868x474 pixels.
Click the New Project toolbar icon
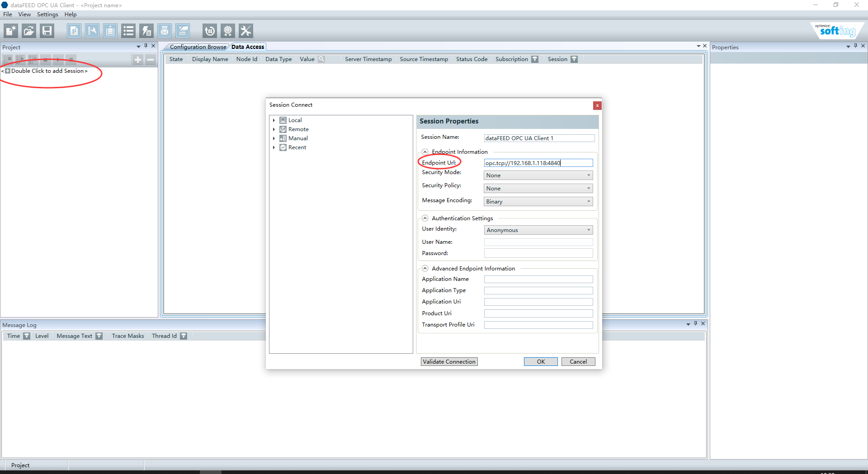click(x=11, y=31)
